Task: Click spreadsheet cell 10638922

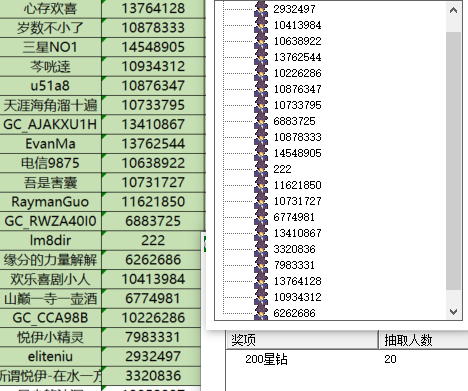Action: [153, 163]
